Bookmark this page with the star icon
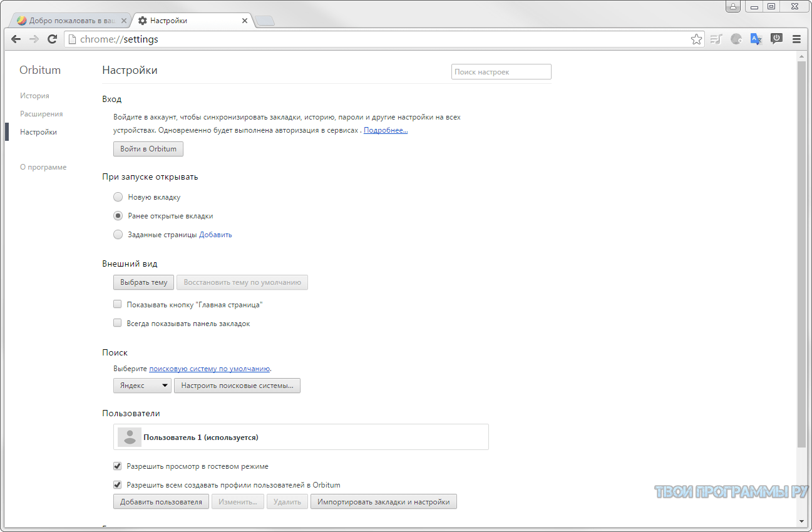 (696, 39)
